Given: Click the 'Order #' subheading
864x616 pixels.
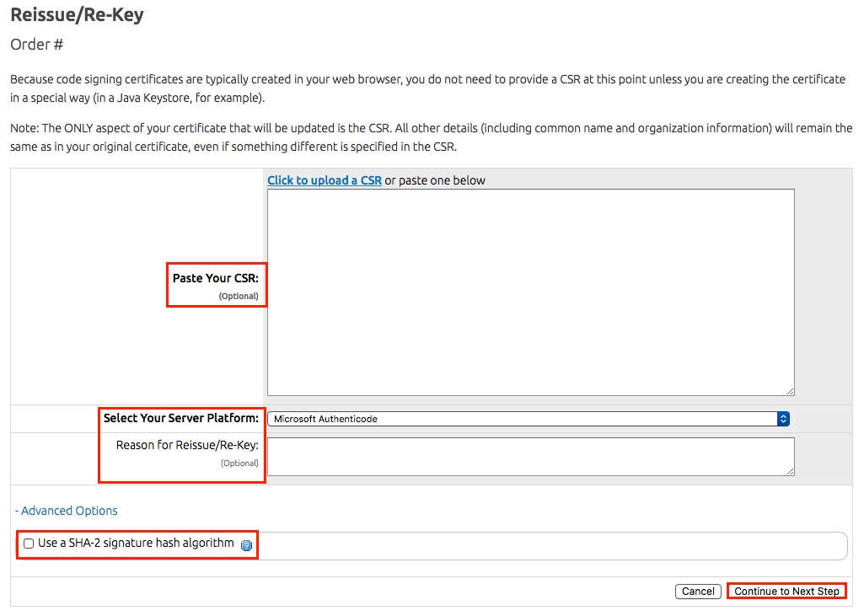Looking at the screenshot, I should (37, 44).
